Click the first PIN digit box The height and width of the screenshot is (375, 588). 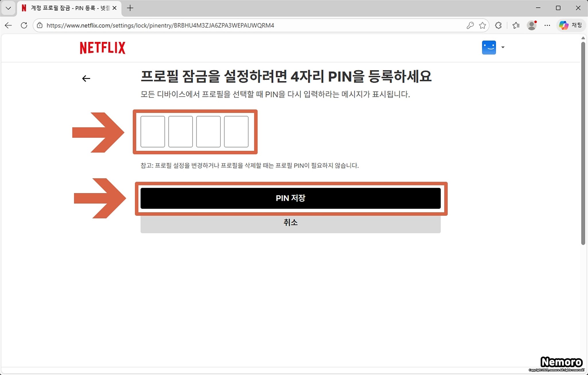[153, 132]
